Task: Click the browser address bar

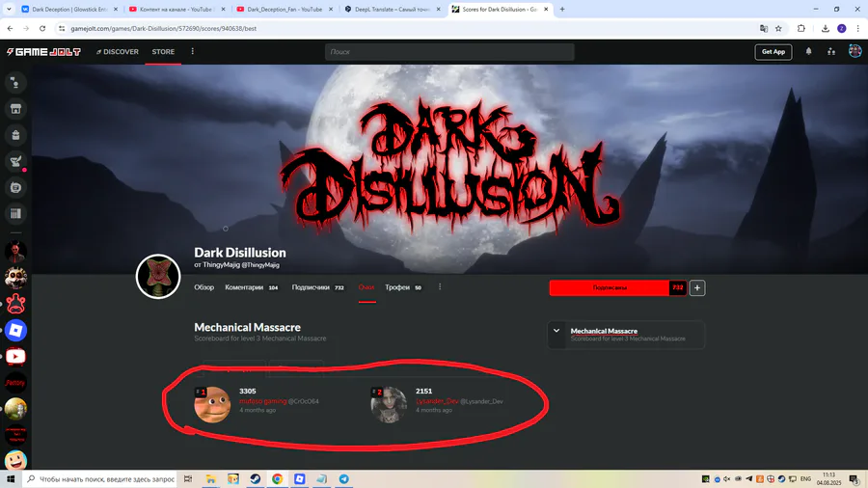Action: tap(410, 28)
